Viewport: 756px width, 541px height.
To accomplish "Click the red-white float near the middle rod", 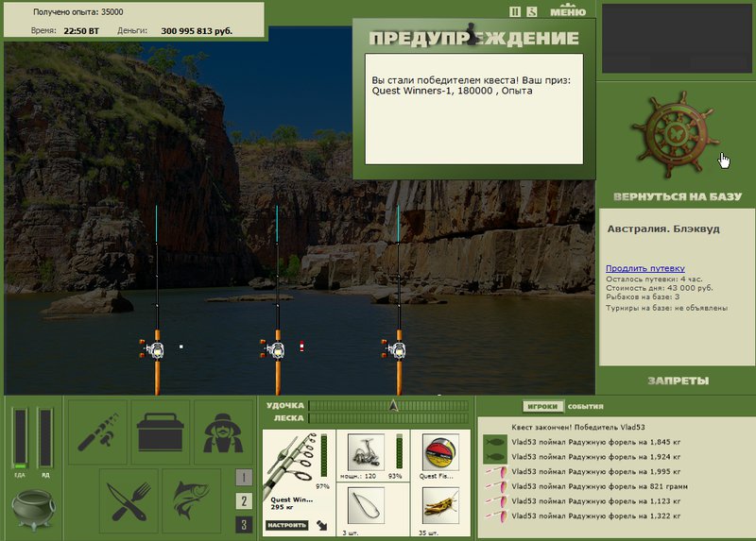I will 301,346.
